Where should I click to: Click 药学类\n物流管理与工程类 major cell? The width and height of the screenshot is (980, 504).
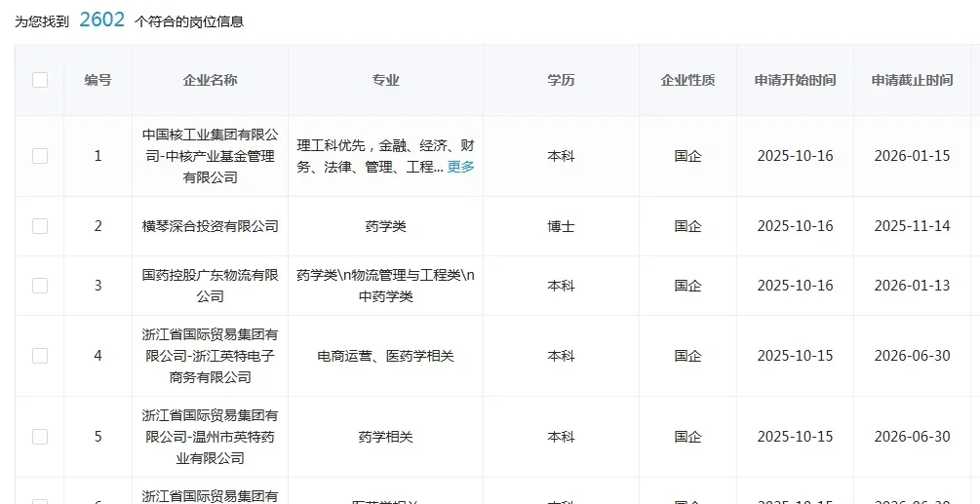coord(385,286)
